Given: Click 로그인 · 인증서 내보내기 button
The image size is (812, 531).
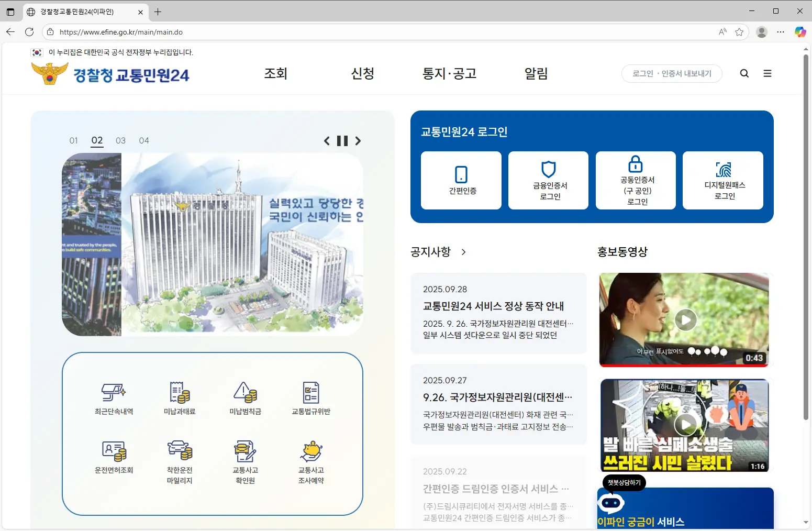Looking at the screenshot, I should (672, 73).
